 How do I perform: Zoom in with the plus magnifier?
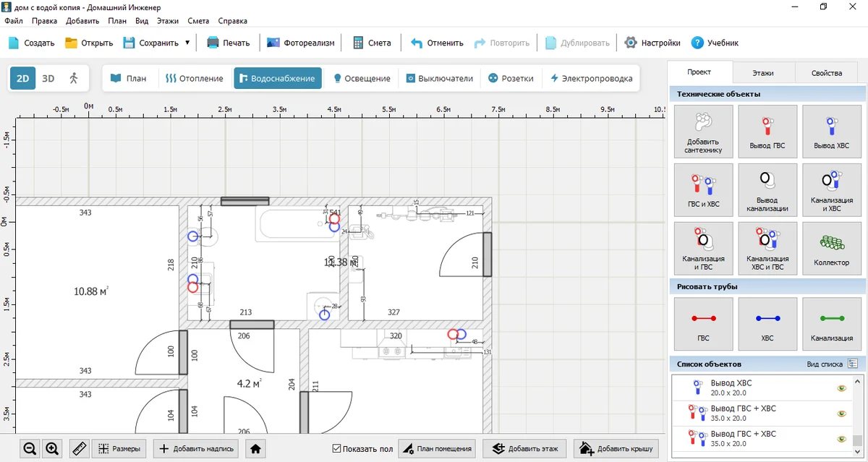[x=52, y=448]
